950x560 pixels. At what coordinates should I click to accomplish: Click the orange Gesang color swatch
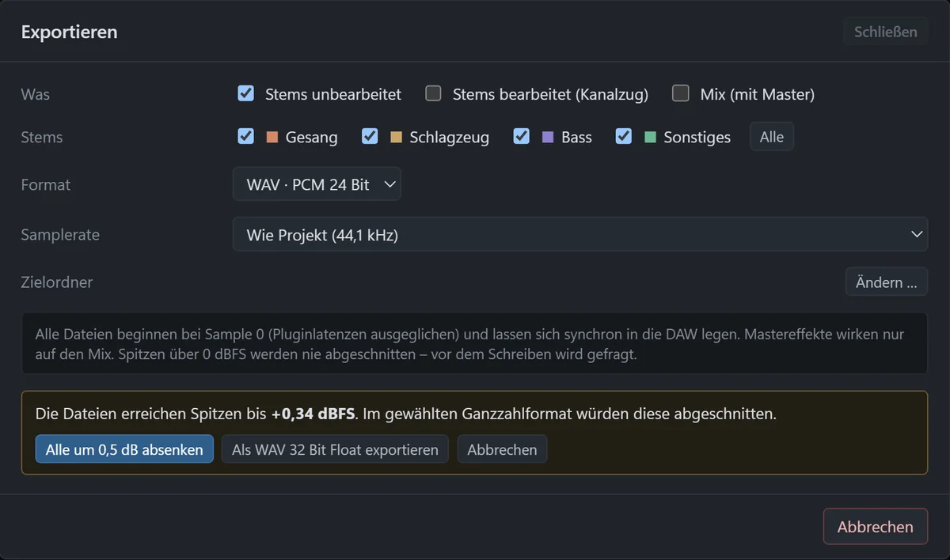tap(272, 137)
